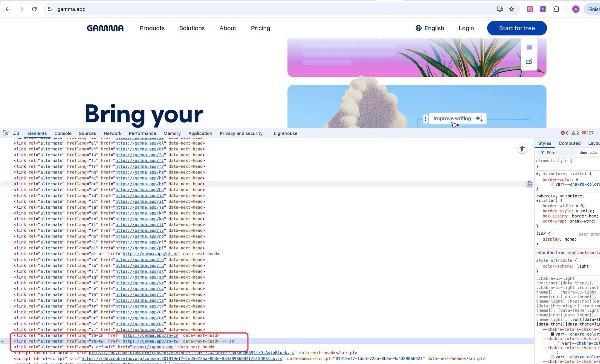Click the red error count 8
The height and width of the screenshot is (364, 600).
[565, 133]
